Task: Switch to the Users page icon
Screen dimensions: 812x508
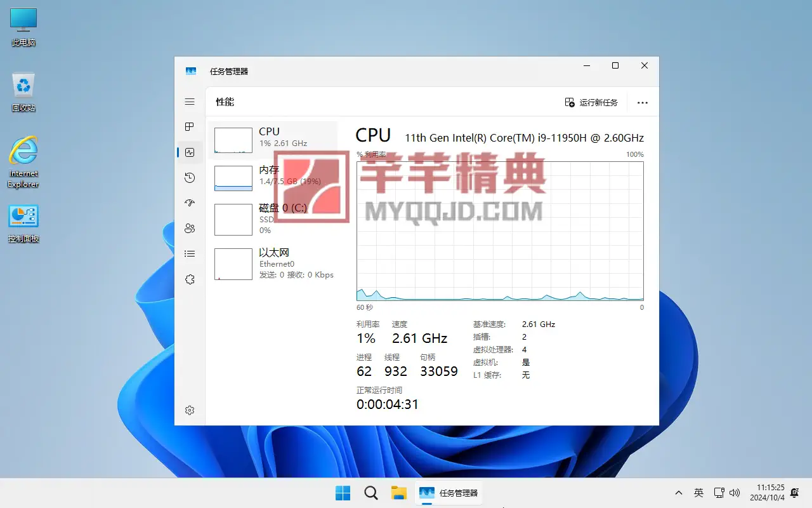Action: coord(190,229)
